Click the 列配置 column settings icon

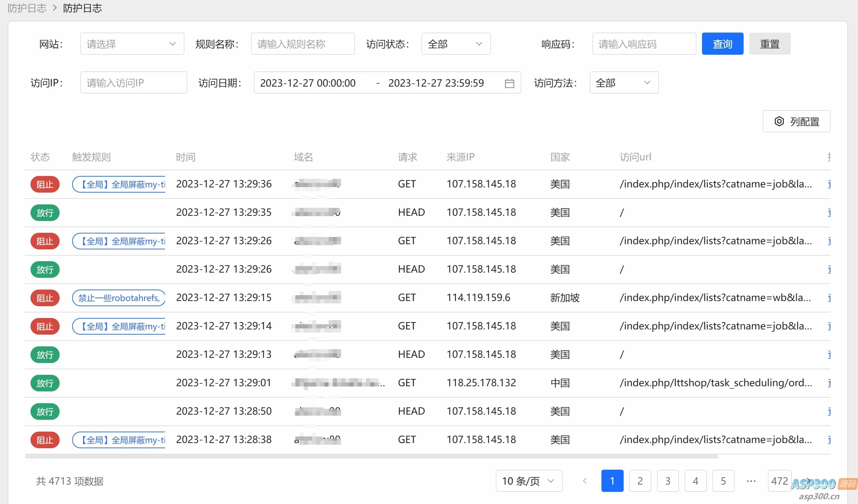(779, 121)
